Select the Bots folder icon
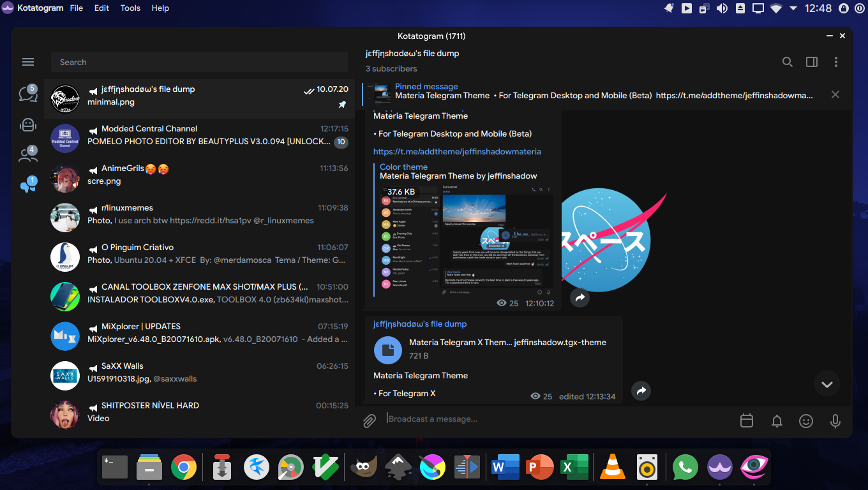Viewport: 868px width, 490px height. [28, 124]
